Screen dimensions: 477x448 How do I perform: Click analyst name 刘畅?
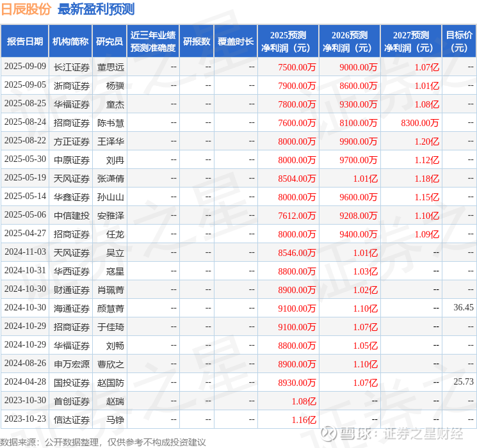(x=115, y=346)
